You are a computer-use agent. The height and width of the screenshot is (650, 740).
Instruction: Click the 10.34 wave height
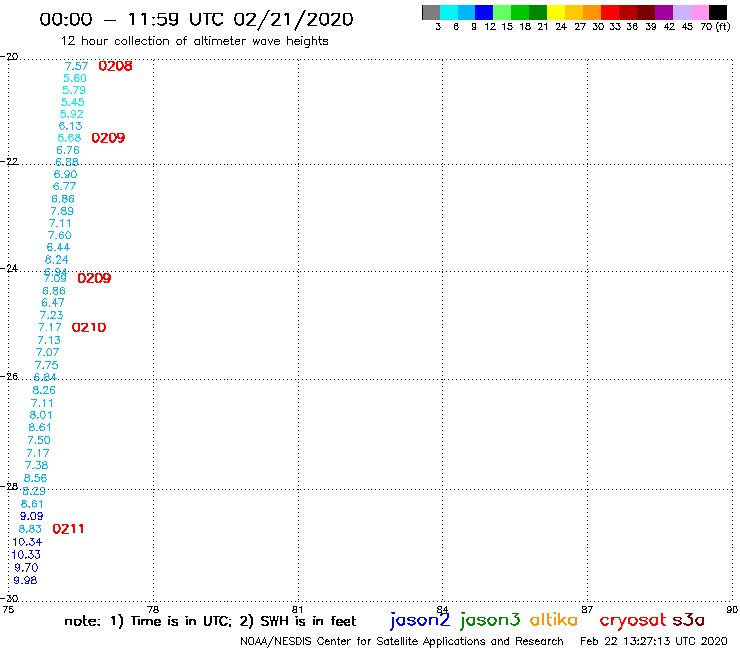27,542
